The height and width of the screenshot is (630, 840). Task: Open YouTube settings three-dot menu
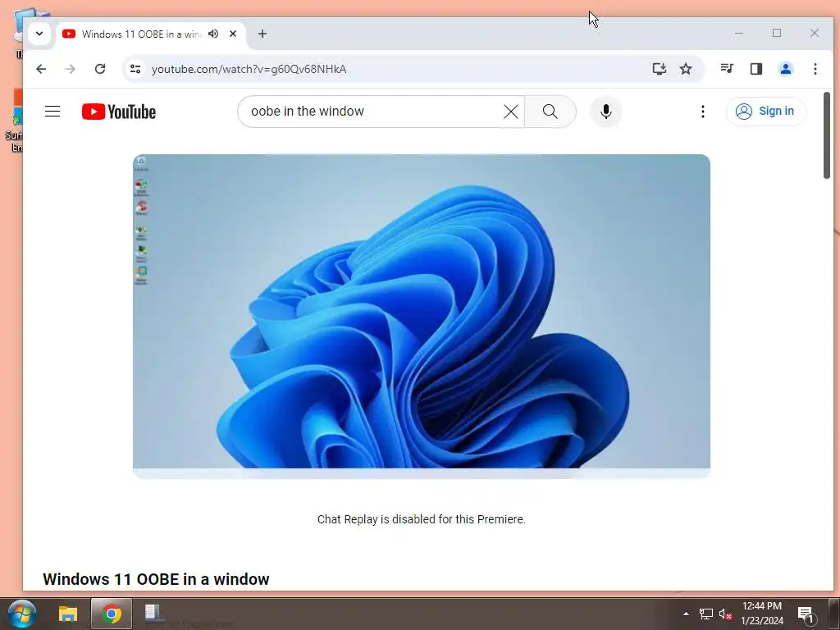pyautogui.click(x=703, y=112)
